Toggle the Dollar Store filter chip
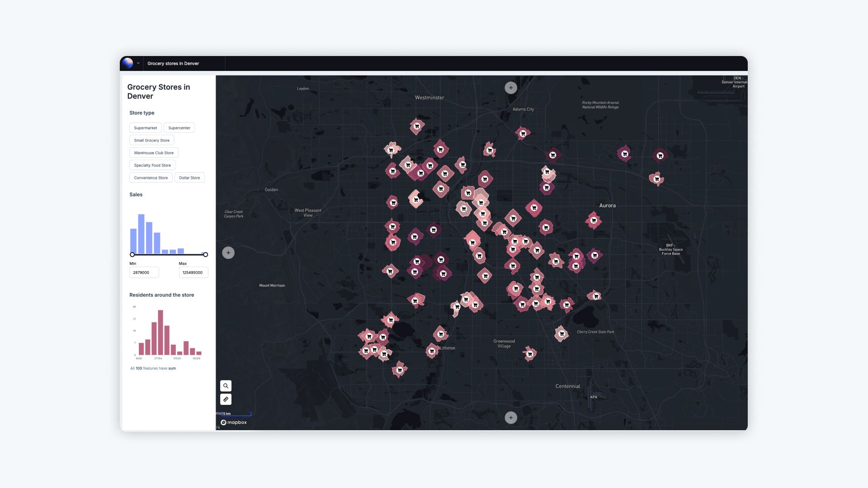Image resolution: width=868 pixels, height=488 pixels. pyautogui.click(x=189, y=178)
